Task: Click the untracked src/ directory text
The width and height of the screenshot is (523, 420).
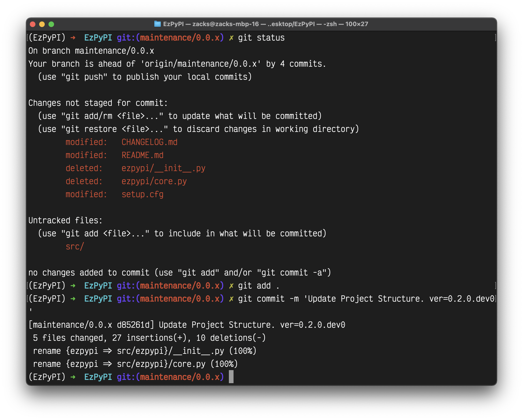Action: tap(75, 247)
